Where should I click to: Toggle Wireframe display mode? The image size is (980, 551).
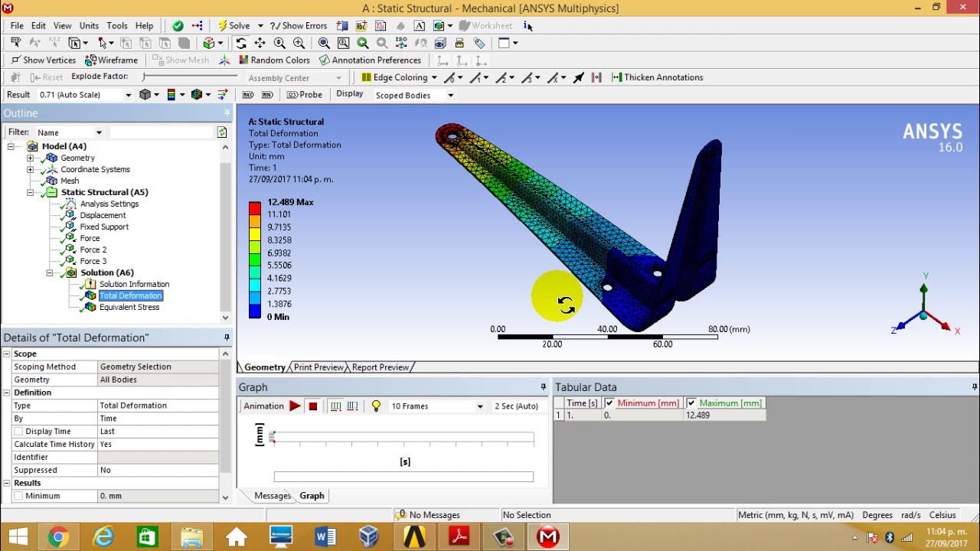tap(112, 60)
